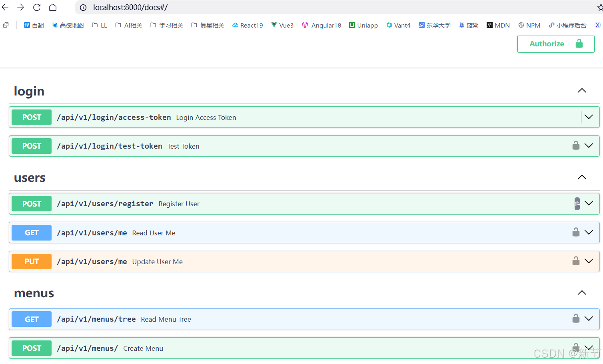
Task: Click the lock icon on Read User Me row
Action: [576, 232]
